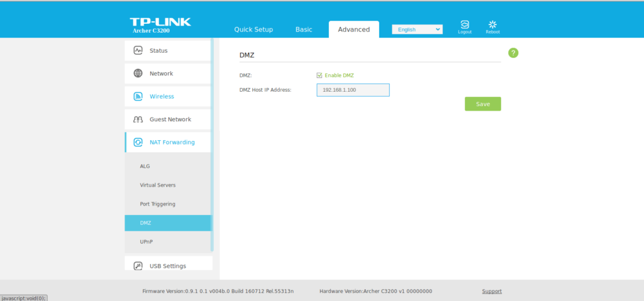644x301 pixels.
Task: Click the Guest Network people icon
Action: (x=138, y=119)
